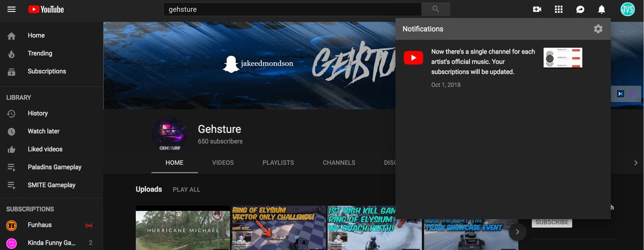Click the Paladins Gameplay playlist icon
Image resolution: width=644 pixels, height=250 pixels.
[x=11, y=167]
